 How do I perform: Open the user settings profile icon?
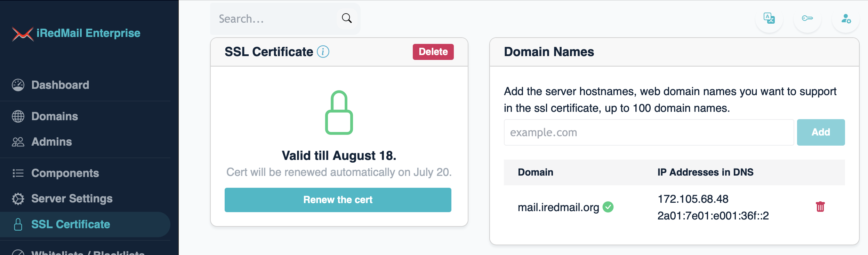846,18
